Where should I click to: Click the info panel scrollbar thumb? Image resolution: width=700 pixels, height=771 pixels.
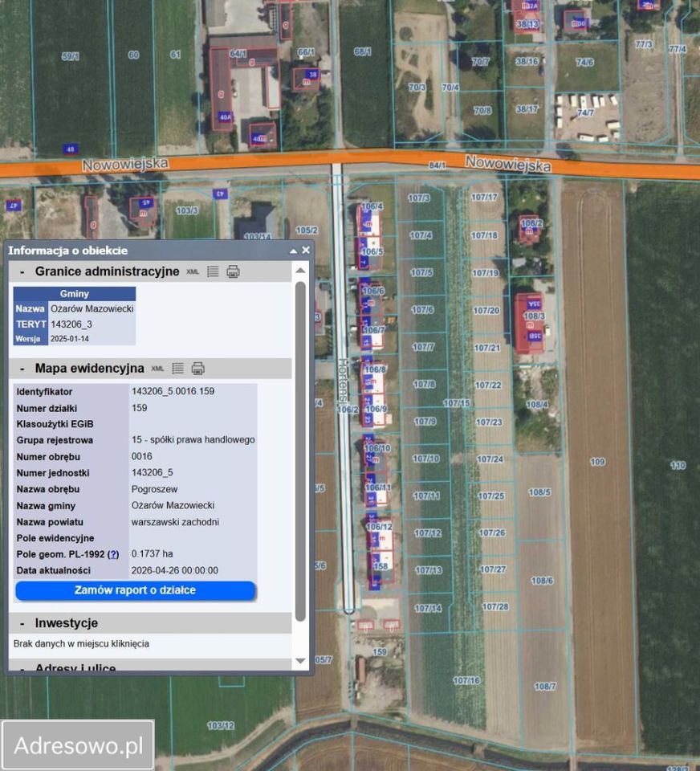[300, 451]
